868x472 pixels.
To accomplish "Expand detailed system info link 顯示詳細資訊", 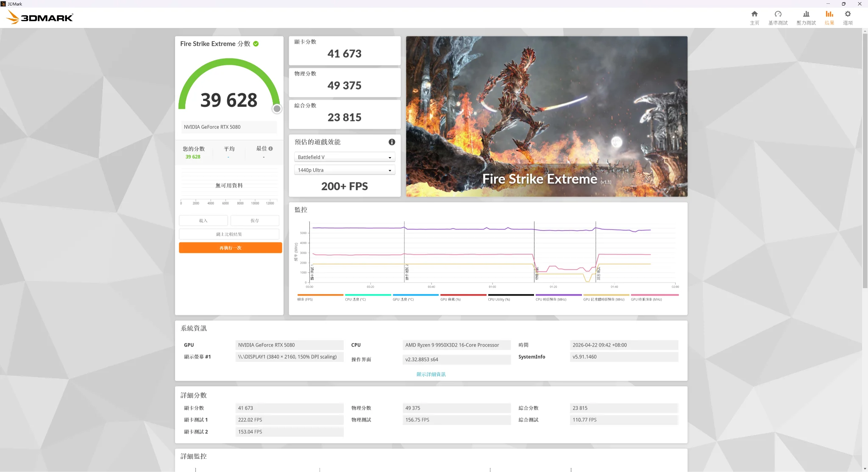I will 431,374.
